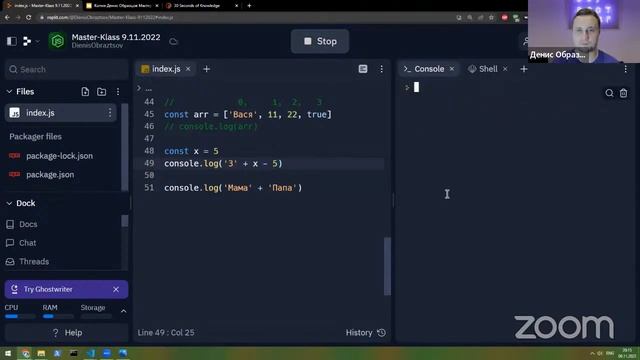The image size is (640, 360).
Task: Click the editor vertical scrollbar
Action: (387, 266)
